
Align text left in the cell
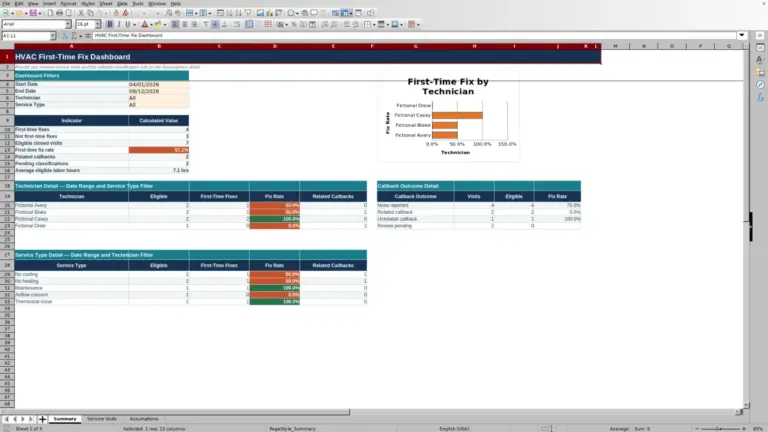coord(175,24)
